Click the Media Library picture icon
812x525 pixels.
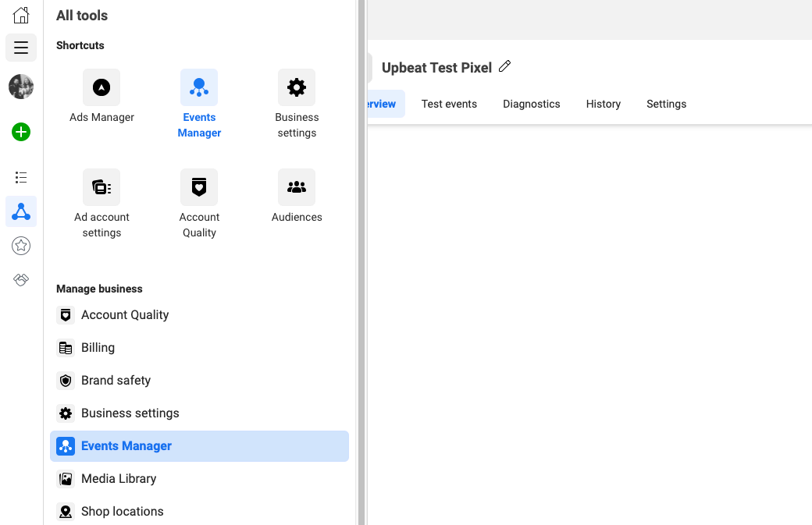click(x=66, y=479)
